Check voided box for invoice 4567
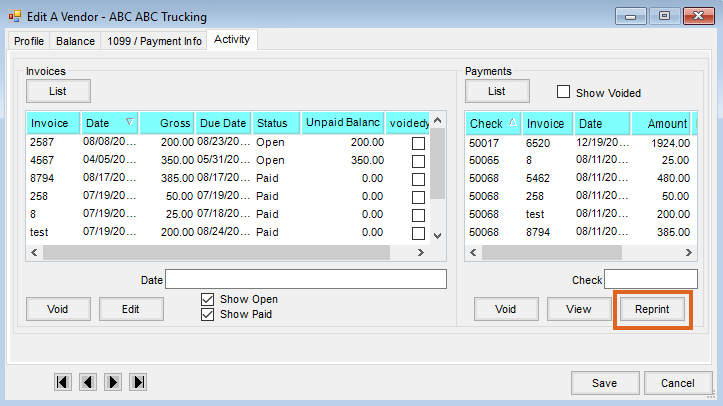This screenshot has height=406, width=723. [x=418, y=161]
